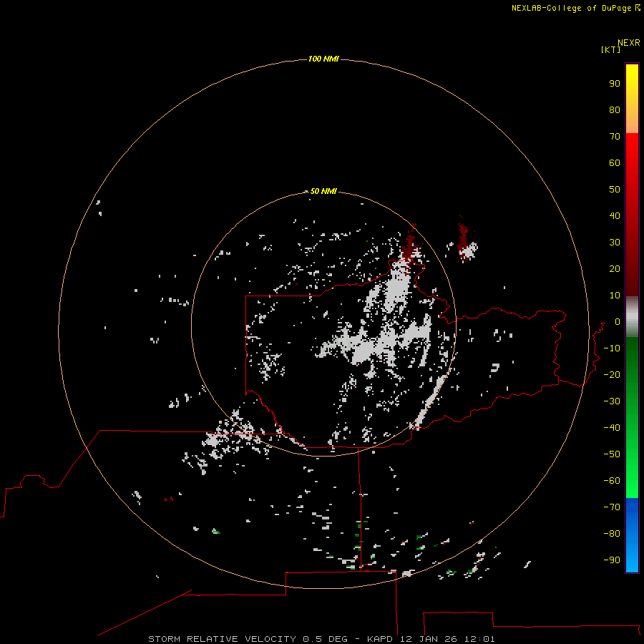Image resolution: width=644 pixels, height=644 pixels.
Task: Click the -30 knots scale label
Action: pyautogui.click(x=612, y=401)
